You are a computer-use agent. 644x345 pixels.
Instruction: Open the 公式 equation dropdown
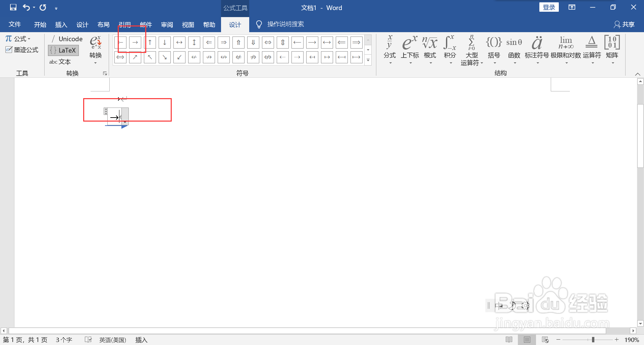18,39
